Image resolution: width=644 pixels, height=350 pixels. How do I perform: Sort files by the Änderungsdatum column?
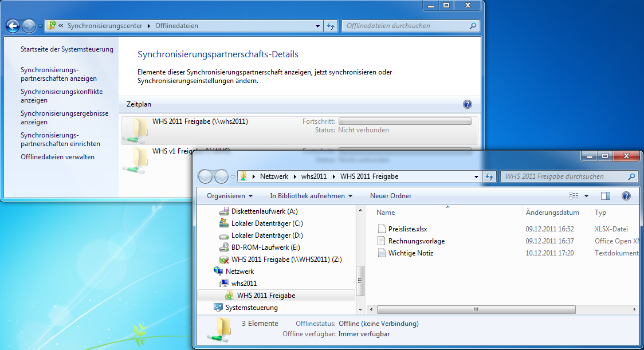(552, 213)
